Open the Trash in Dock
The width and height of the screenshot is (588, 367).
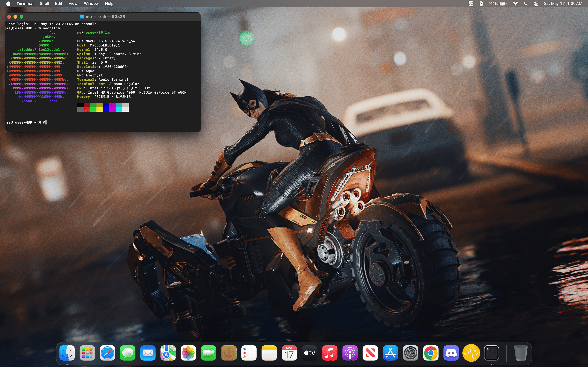point(521,353)
